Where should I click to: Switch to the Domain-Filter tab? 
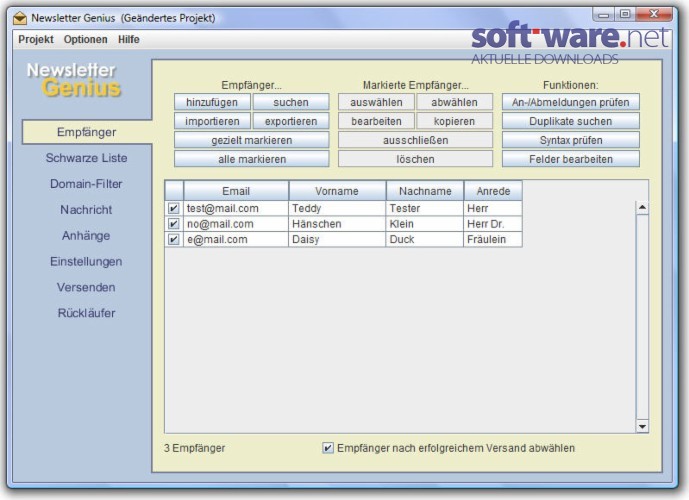point(86,184)
